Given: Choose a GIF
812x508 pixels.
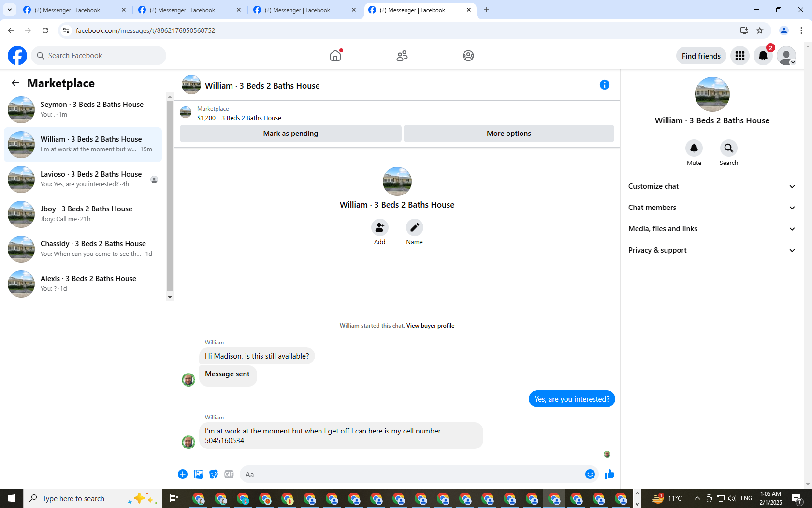Looking at the screenshot, I should click(x=229, y=474).
